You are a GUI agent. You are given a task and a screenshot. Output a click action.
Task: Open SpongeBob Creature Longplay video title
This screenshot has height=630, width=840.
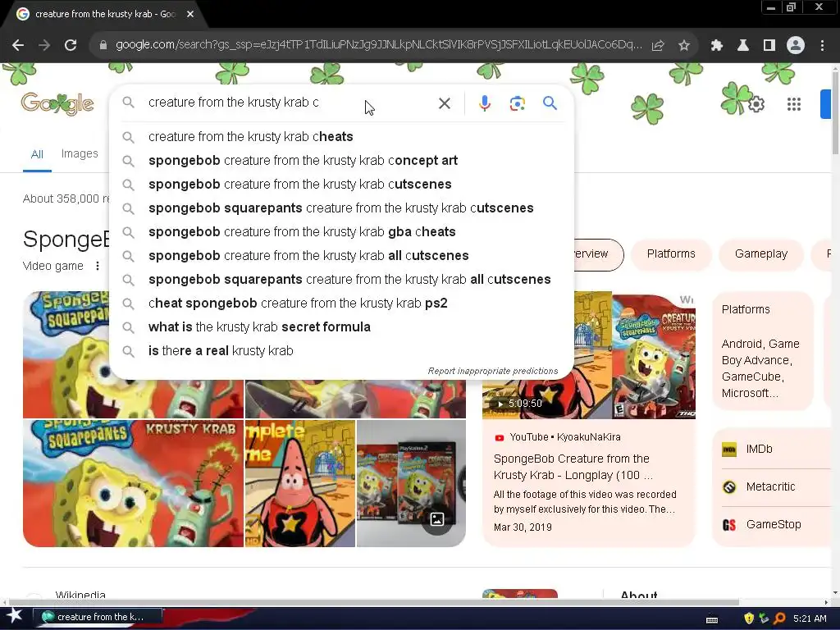pyautogui.click(x=573, y=467)
